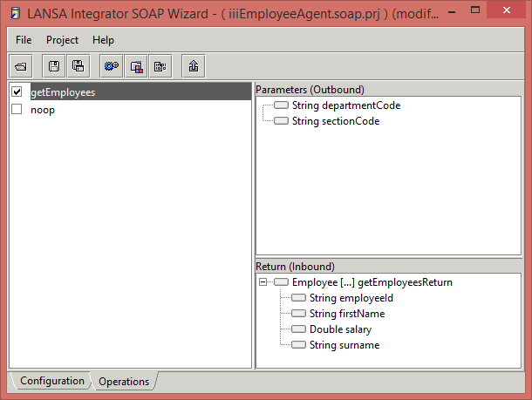Viewport: 532px width, 400px height.
Task: Click the salary field icon
Action: point(298,329)
